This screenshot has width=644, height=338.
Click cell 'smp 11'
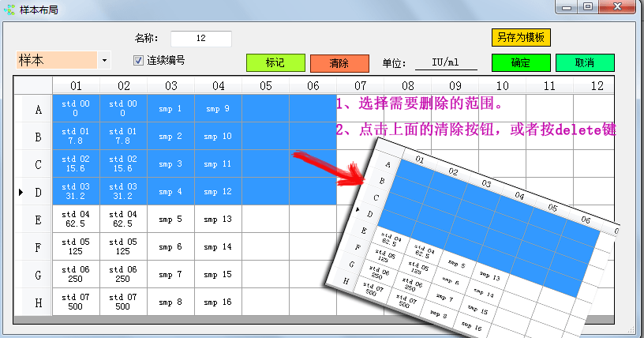[x=218, y=163]
